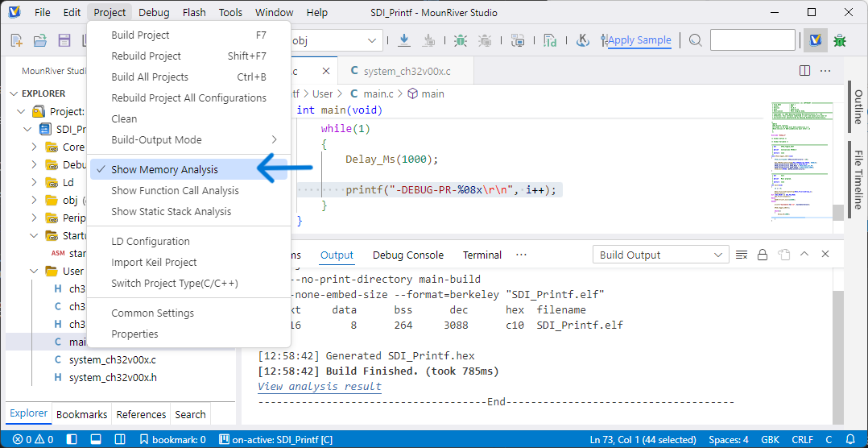This screenshot has height=448, width=868.
Task: Switch to the Debug Console panel tab
Action: (x=408, y=255)
